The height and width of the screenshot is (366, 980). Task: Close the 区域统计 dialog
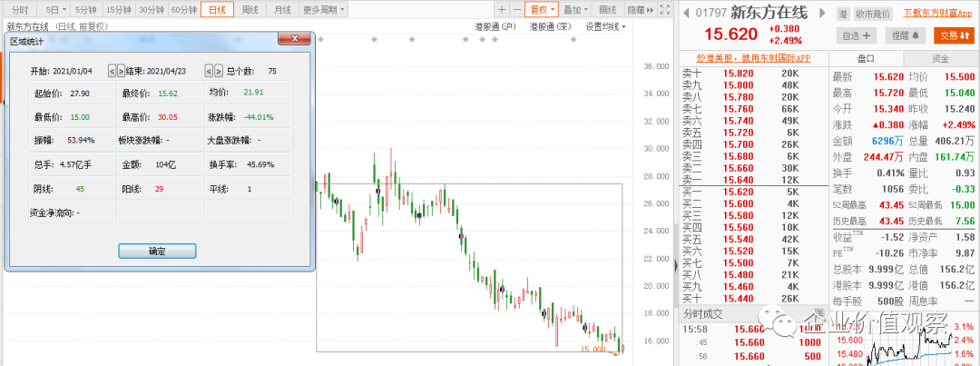(294, 39)
